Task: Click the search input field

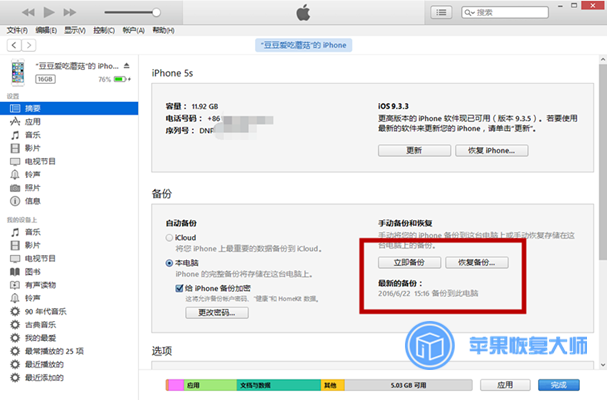Action: click(x=505, y=12)
